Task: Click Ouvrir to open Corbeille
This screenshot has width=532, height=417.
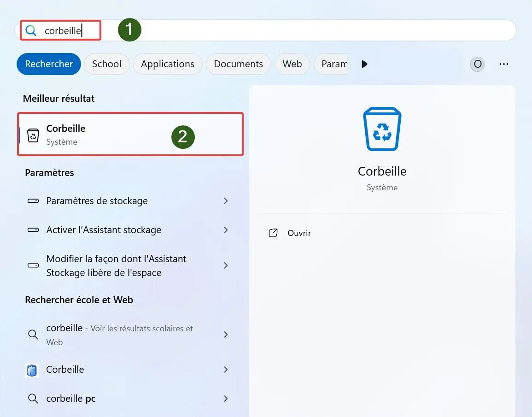Action: pyautogui.click(x=299, y=233)
